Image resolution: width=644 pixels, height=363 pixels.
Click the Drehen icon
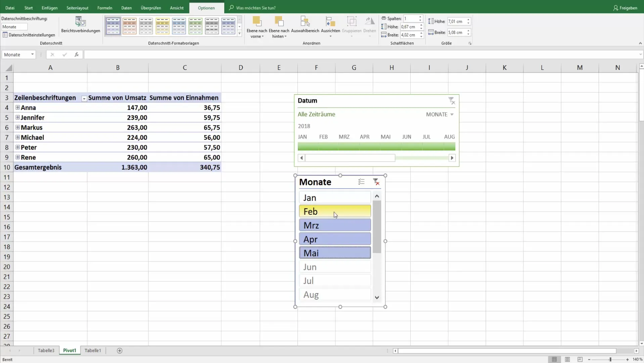click(370, 22)
